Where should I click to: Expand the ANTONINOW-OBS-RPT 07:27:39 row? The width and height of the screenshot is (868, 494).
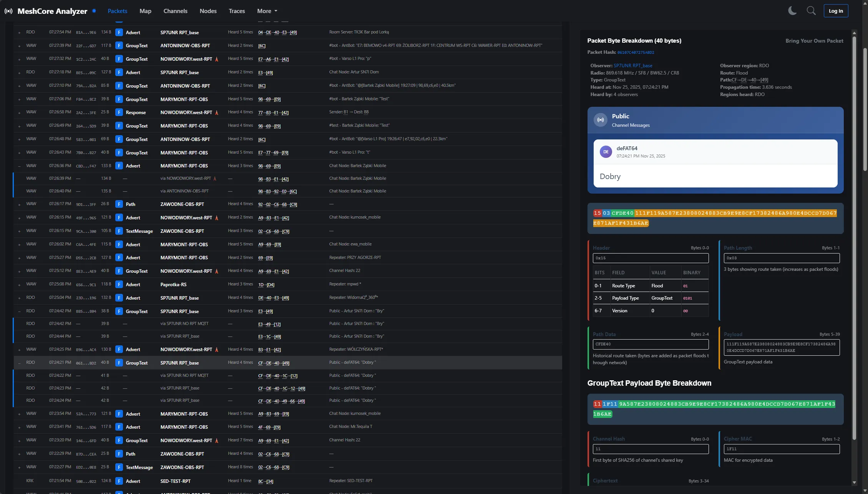[x=19, y=46]
